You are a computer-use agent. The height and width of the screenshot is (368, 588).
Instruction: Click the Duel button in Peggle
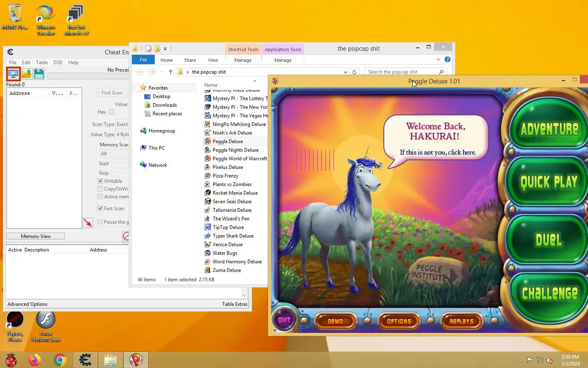(x=548, y=240)
